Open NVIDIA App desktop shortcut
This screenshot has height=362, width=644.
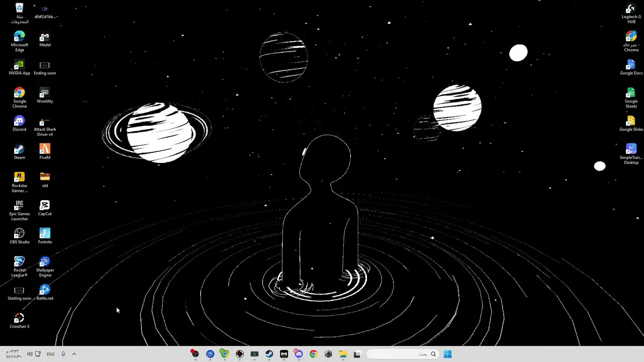pyautogui.click(x=19, y=68)
